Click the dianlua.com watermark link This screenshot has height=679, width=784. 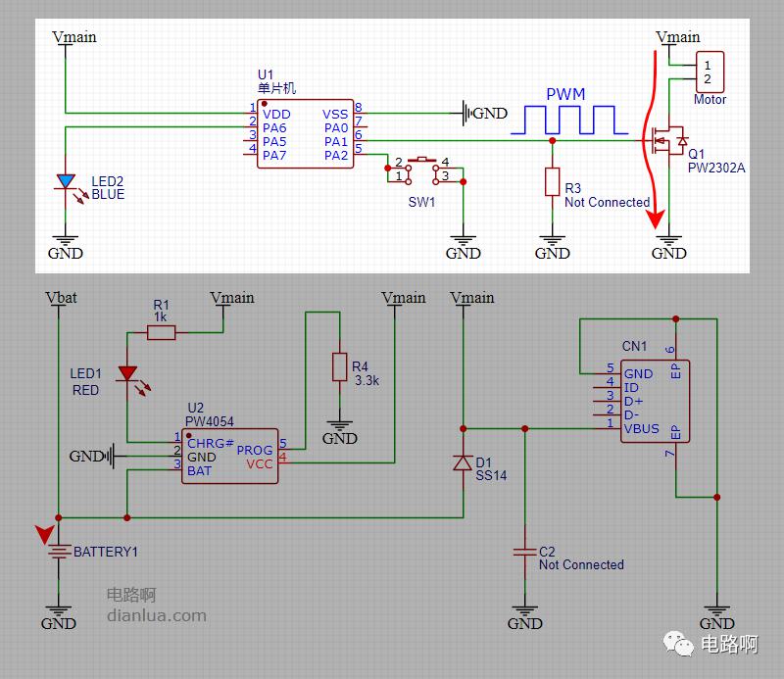(x=157, y=615)
